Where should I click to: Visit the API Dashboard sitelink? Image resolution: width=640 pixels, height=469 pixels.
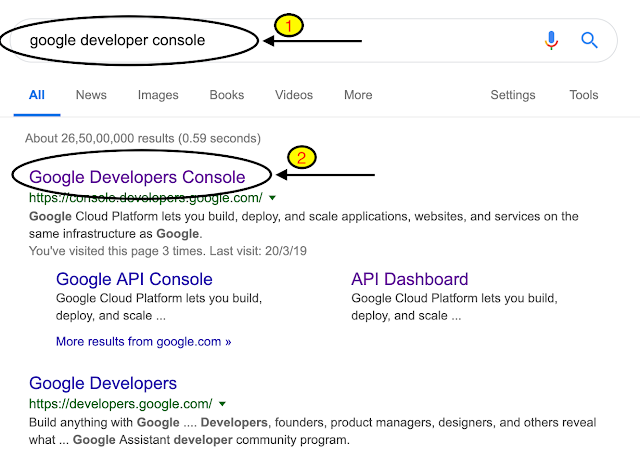409,279
